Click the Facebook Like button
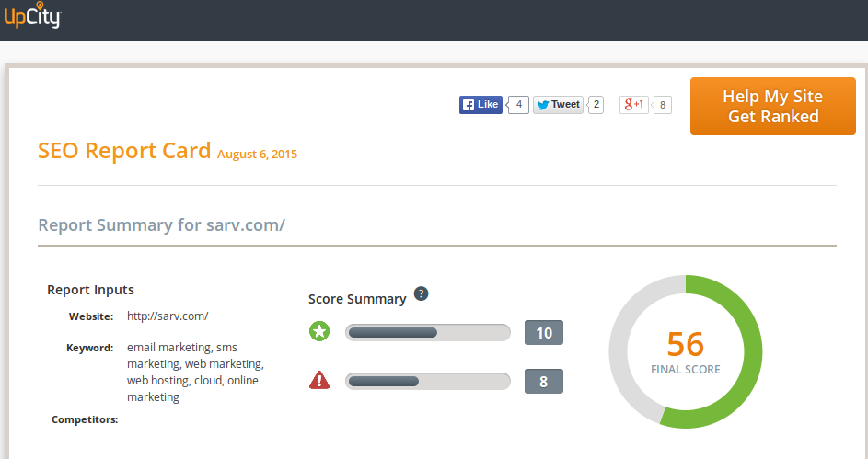The height and width of the screenshot is (459, 868). pos(480,105)
